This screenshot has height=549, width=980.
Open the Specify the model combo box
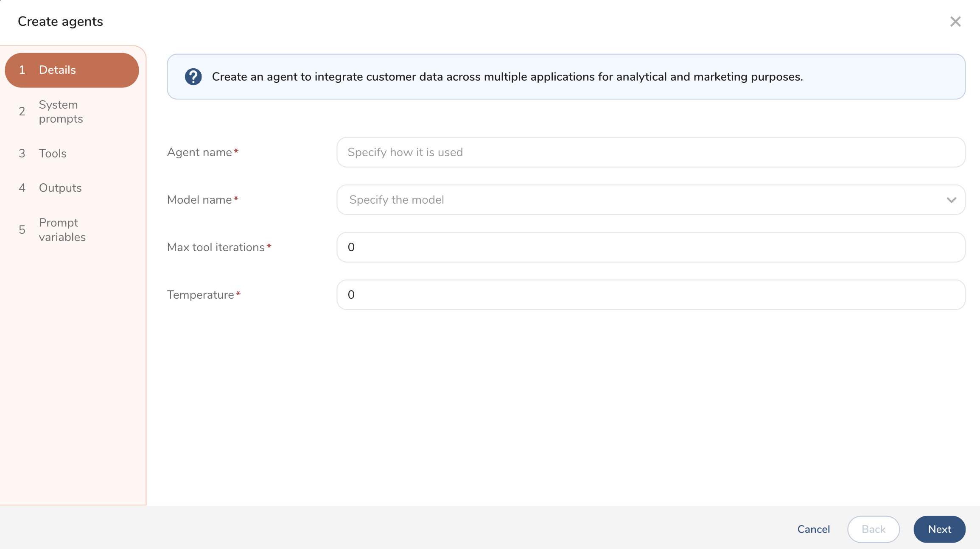pos(636,200)
